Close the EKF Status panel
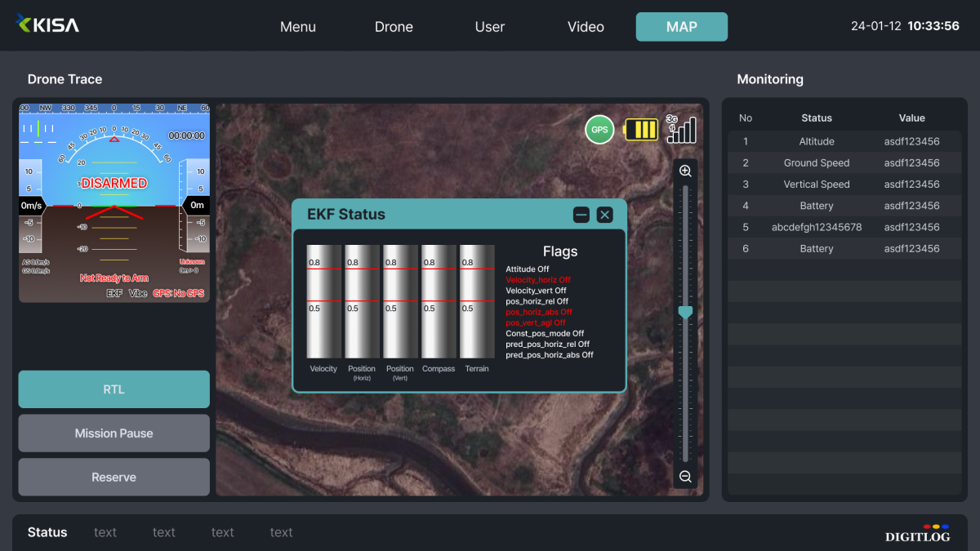Viewport: 980px width, 551px height. pos(604,215)
